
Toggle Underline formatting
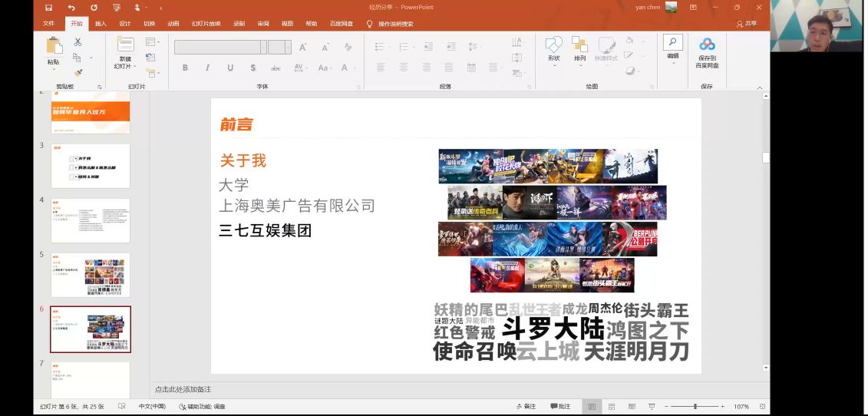coord(230,68)
